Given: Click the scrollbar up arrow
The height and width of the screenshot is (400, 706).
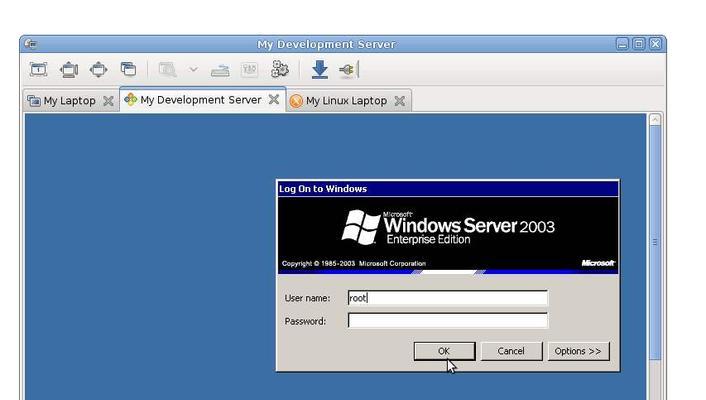Looking at the screenshot, I should [x=655, y=120].
